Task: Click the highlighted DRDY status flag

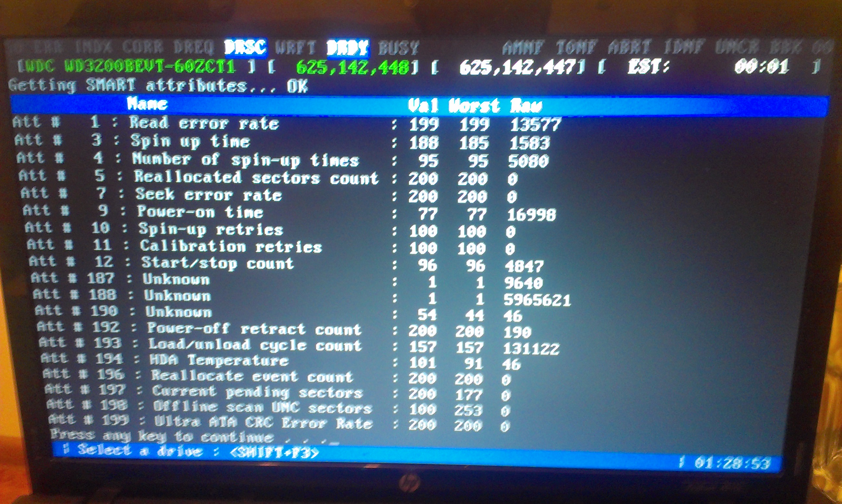Action: point(348,48)
